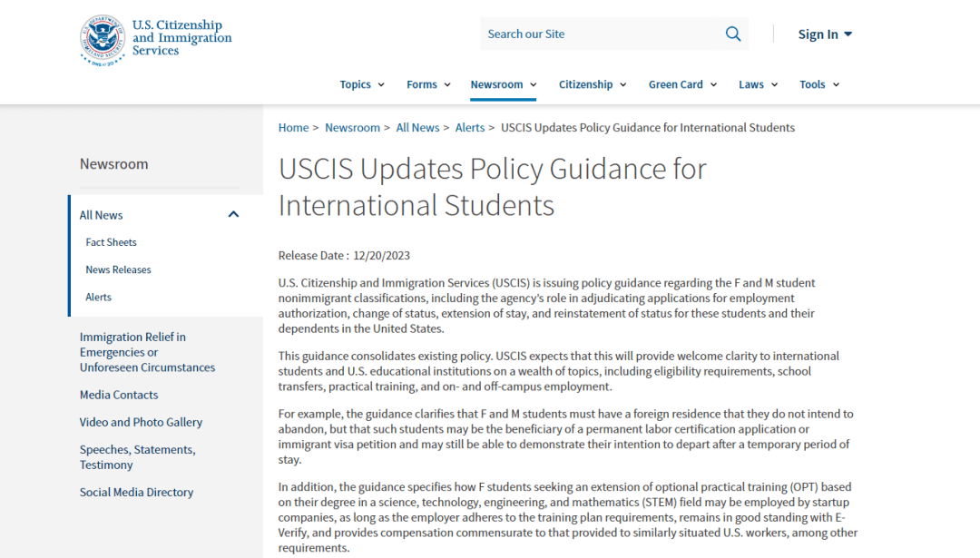Expand the Forms navigation menu
Viewport: 980px width, 558px height.
[x=428, y=84]
